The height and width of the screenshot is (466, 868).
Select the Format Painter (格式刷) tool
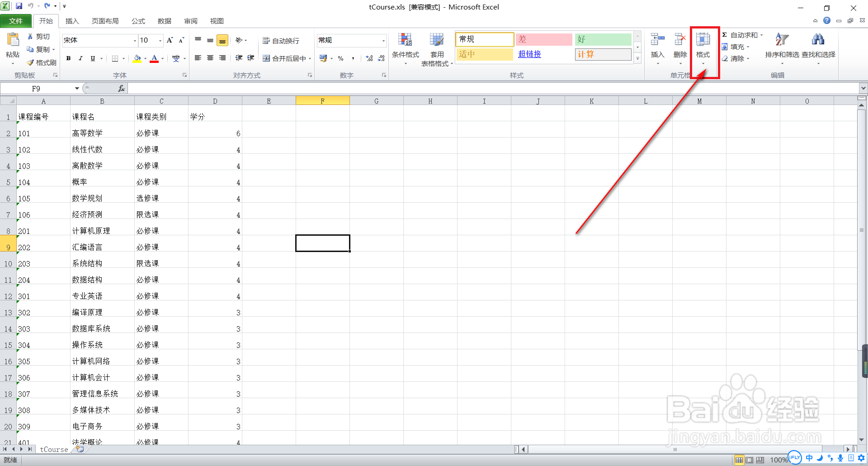click(x=42, y=62)
